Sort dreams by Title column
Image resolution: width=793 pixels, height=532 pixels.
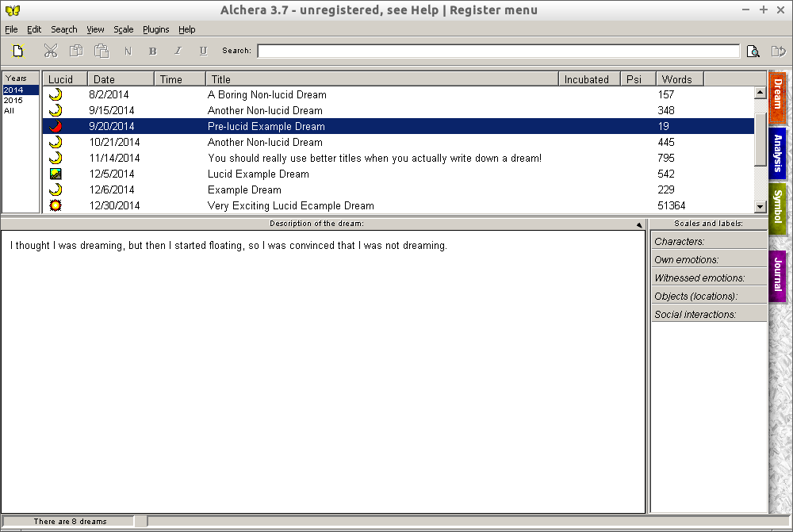pyautogui.click(x=382, y=79)
